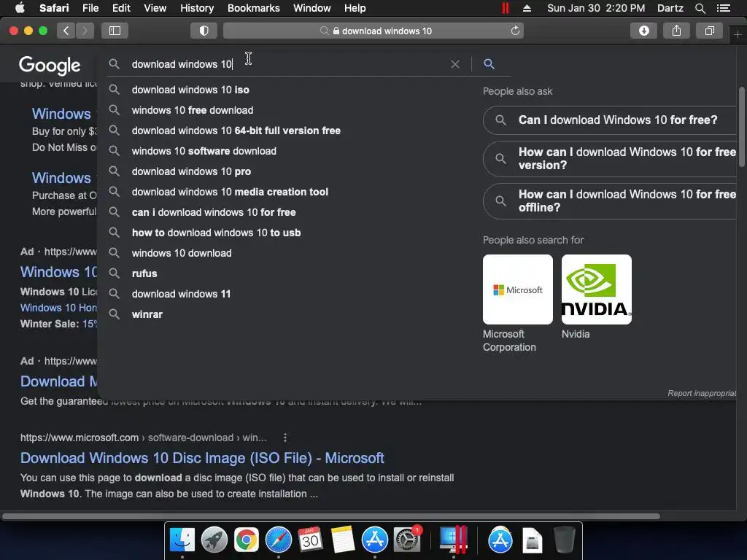Open Google Chrome from the Dock
The width and height of the screenshot is (747, 560).
pos(247,540)
